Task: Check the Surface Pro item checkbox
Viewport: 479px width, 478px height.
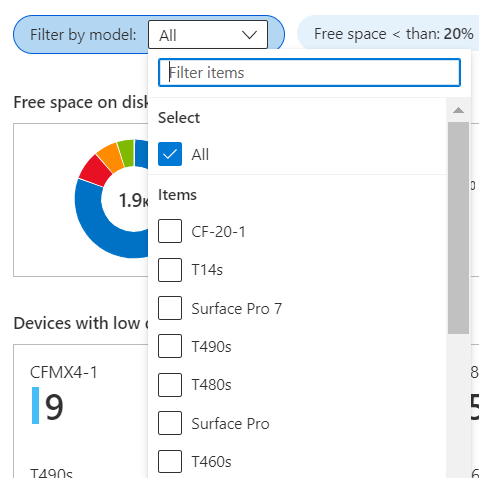Action: (x=170, y=423)
